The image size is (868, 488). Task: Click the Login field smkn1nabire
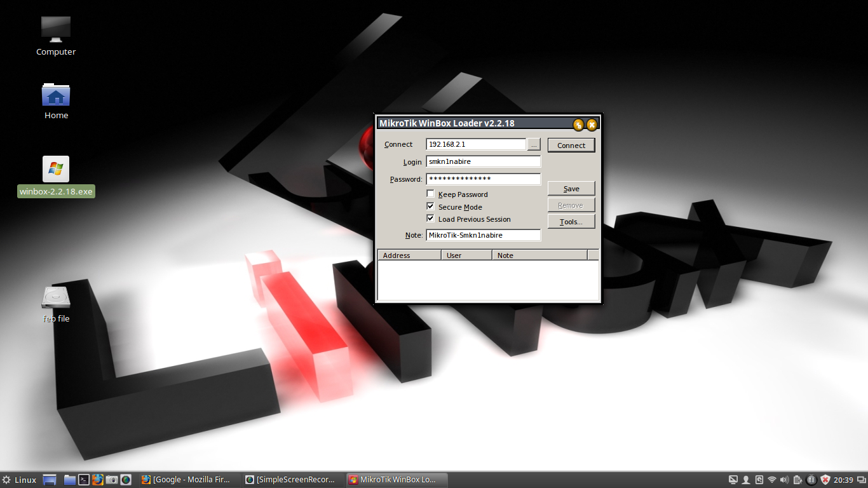483,161
